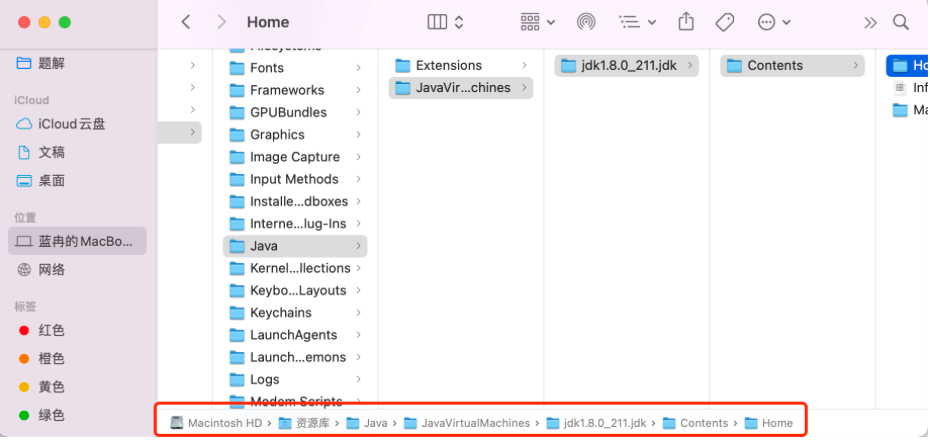Select the 红色 tag

coord(77,330)
